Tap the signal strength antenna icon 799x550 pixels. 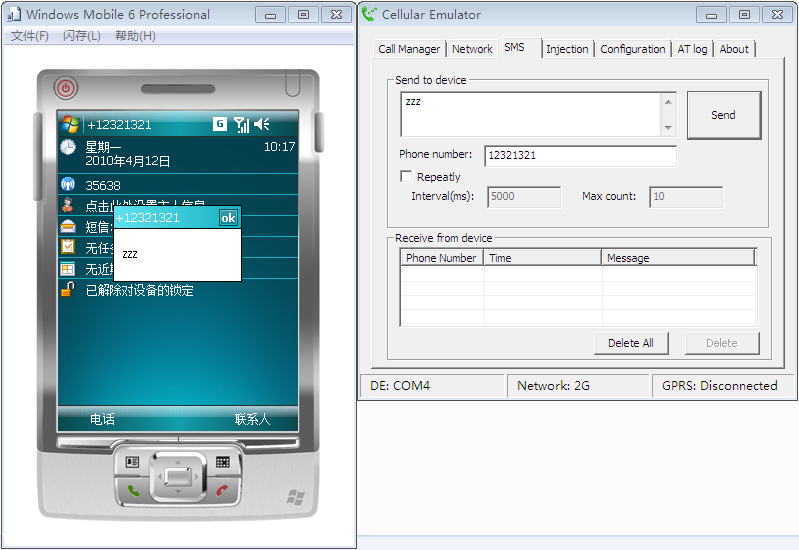tap(241, 124)
